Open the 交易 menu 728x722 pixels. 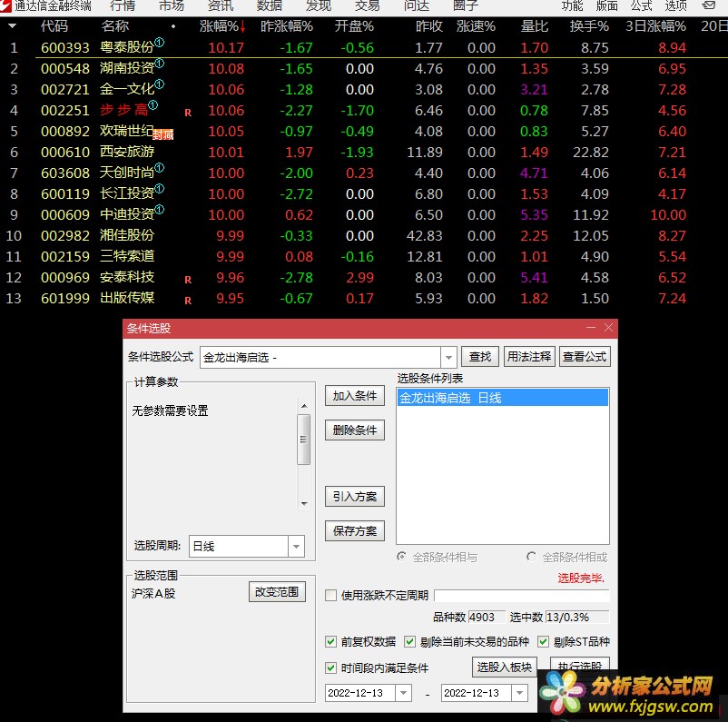368,5
